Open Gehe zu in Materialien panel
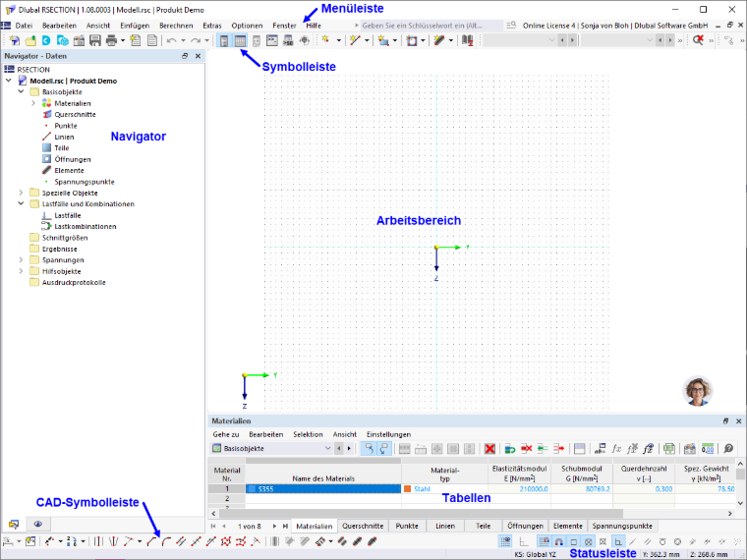The height and width of the screenshot is (560, 747). pyautogui.click(x=226, y=435)
